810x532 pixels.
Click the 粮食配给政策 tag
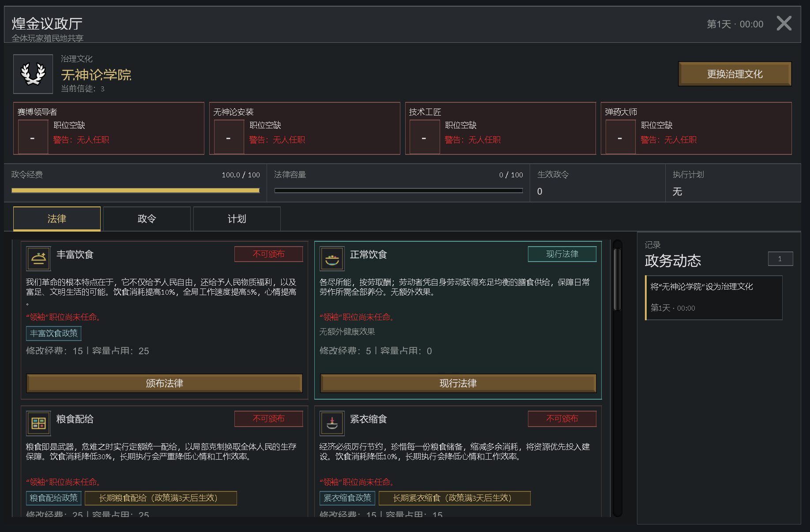coord(54,498)
